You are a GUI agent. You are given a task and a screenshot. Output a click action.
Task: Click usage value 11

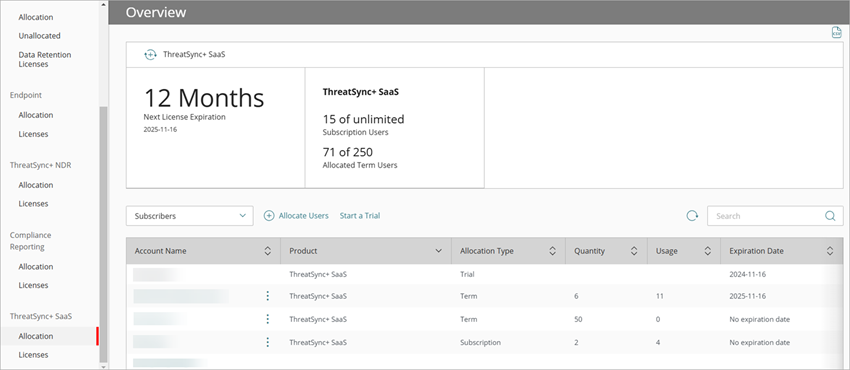pyautogui.click(x=659, y=296)
